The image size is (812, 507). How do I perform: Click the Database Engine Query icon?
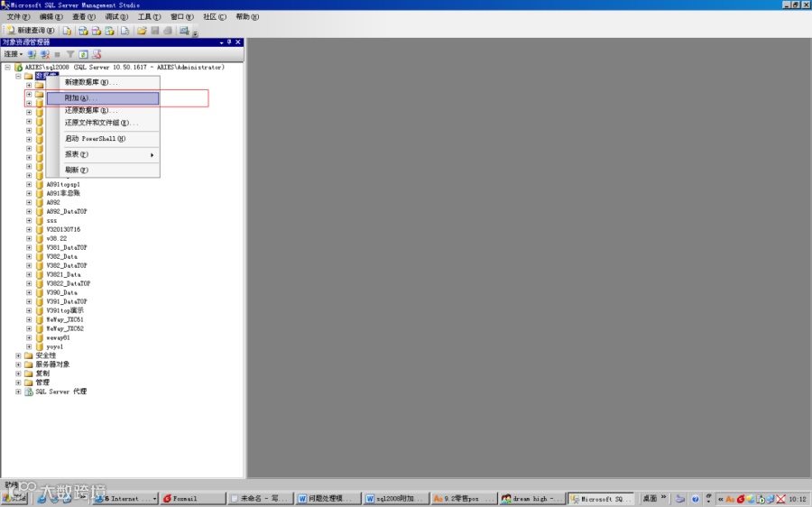coord(67,31)
